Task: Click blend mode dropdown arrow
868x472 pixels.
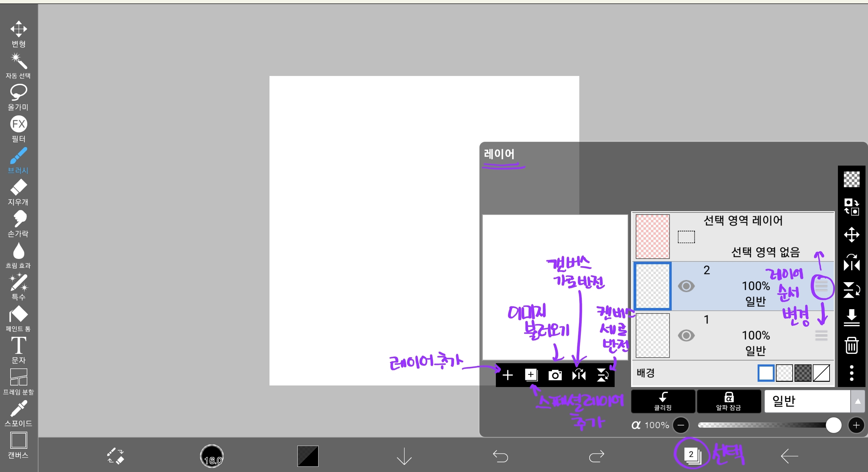Action: point(858,401)
